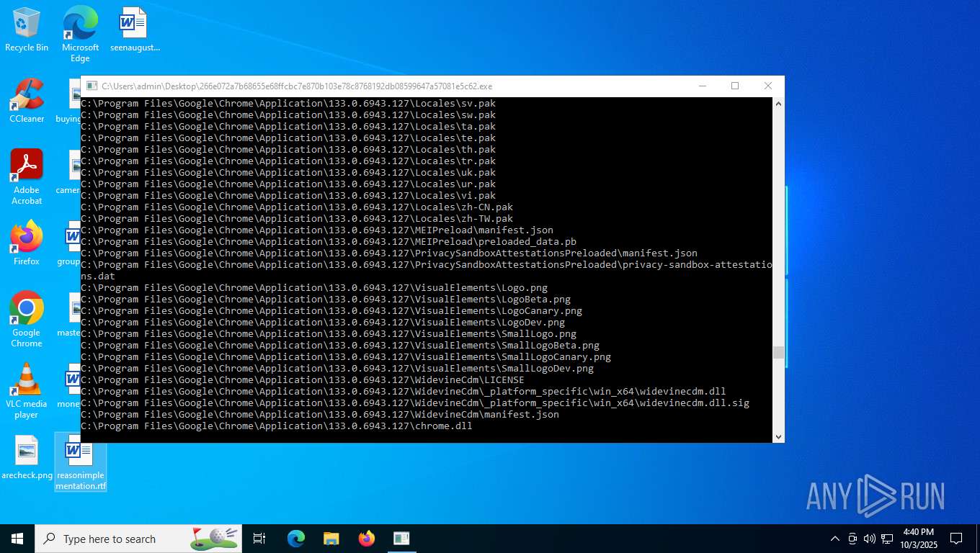Image resolution: width=980 pixels, height=553 pixels.
Task: Select the seenaugust Word document icon
Action: [x=134, y=30]
